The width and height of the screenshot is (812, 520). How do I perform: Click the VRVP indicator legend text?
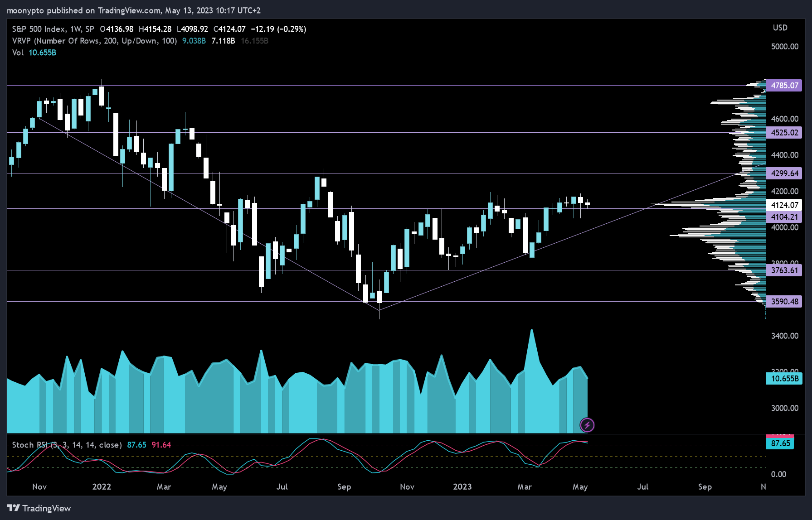click(94, 41)
